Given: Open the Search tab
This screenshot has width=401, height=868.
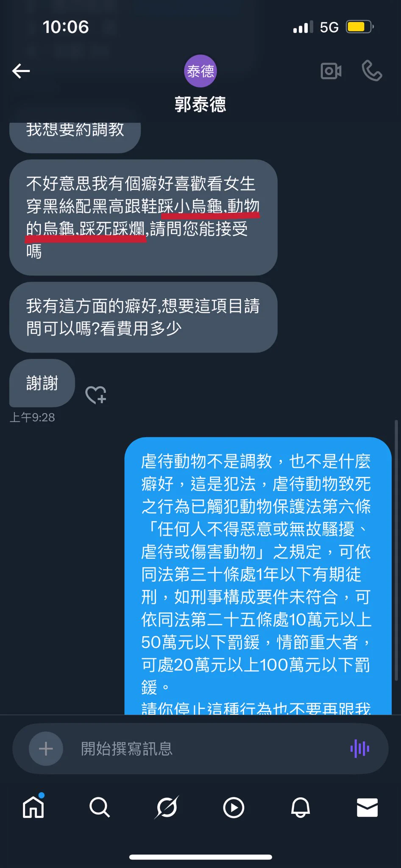Looking at the screenshot, I should pos(100,807).
